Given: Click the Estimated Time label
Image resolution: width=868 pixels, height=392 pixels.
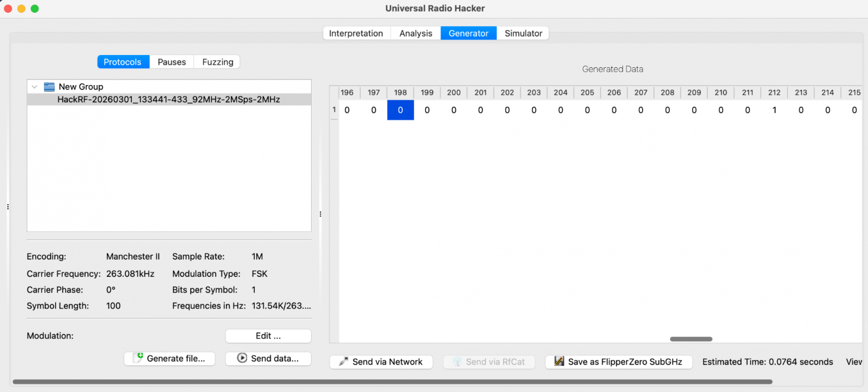Looking at the screenshot, I should coord(768,362).
